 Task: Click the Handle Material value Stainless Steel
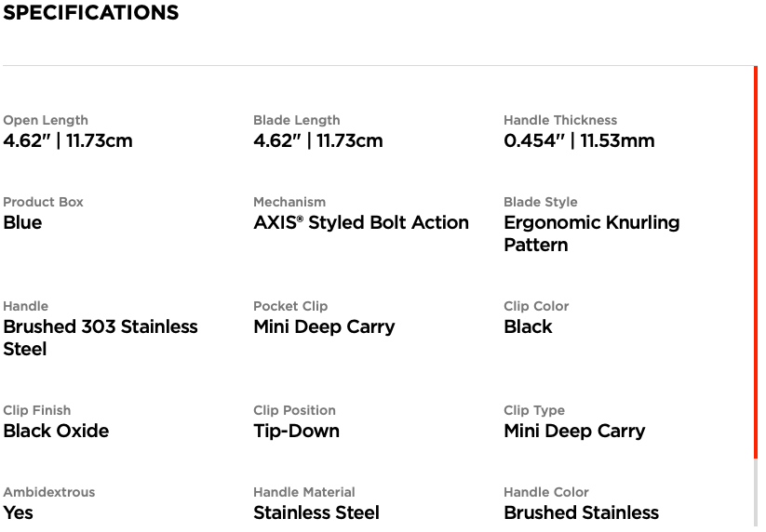point(316,513)
